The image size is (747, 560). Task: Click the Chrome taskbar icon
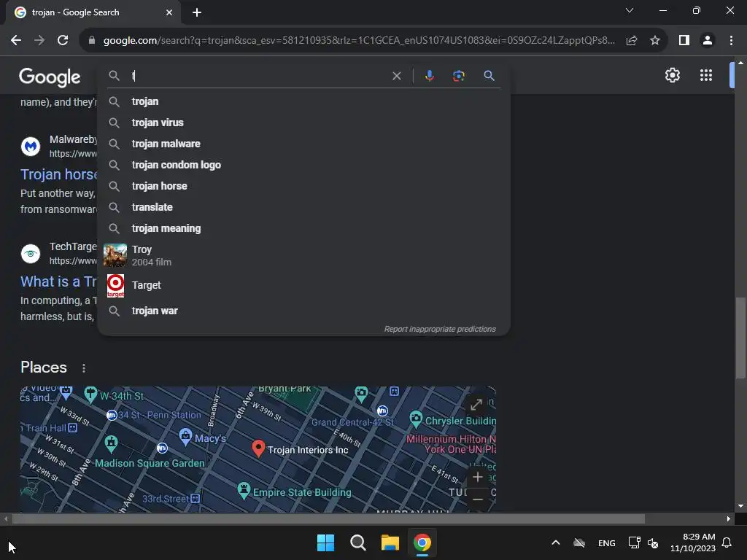point(422,542)
